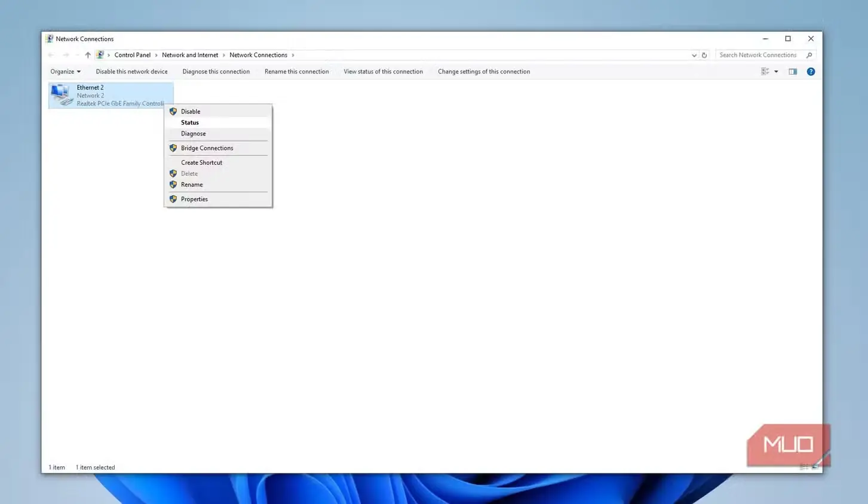Maximize the Network Connections window
The width and height of the screenshot is (868, 504).
click(x=788, y=39)
